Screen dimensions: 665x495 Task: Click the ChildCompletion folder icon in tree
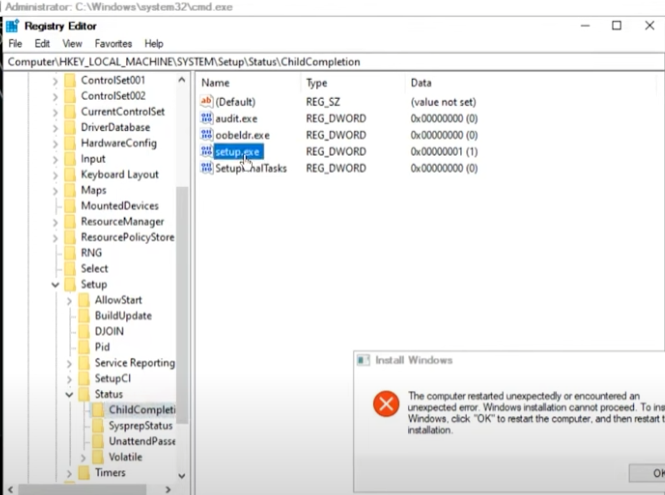[97, 410]
